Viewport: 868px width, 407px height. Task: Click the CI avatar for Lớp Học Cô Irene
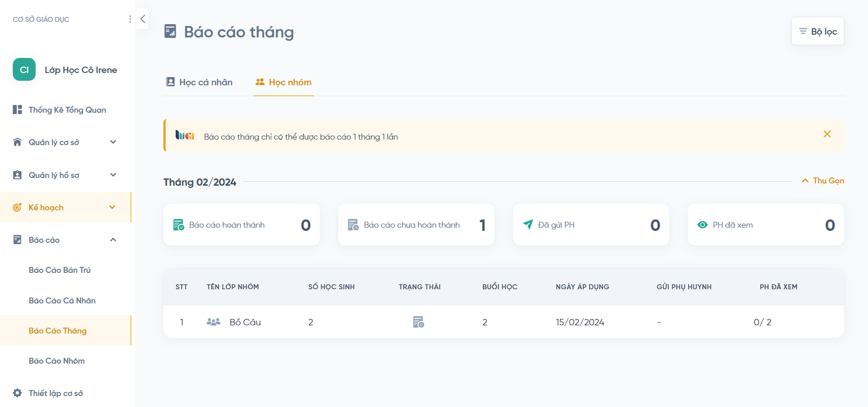[x=24, y=70]
